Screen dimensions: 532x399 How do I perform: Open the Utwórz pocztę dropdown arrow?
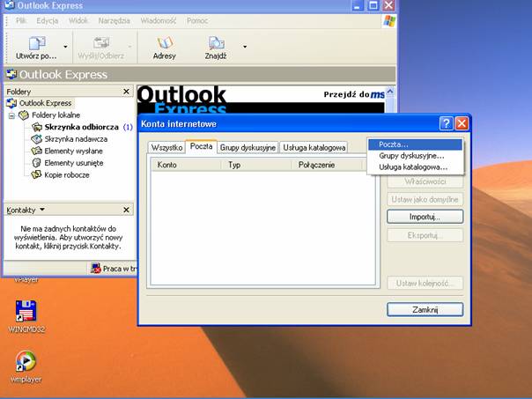(65, 47)
